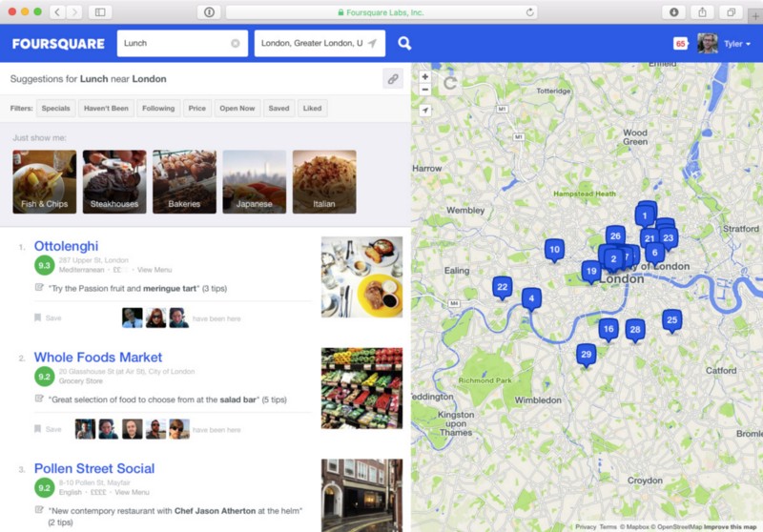Recenter map to my location
This screenshot has width=763, height=532.
[424, 110]
